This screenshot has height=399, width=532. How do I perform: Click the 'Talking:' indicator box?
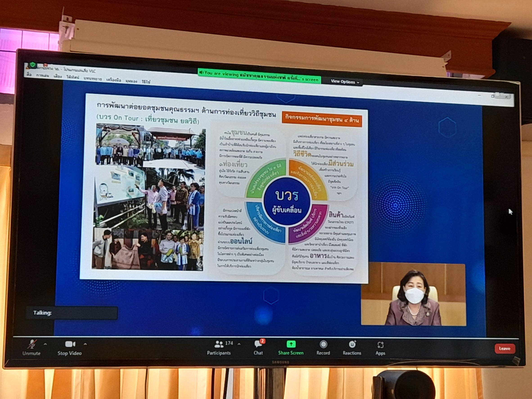[x=72, y=313]
